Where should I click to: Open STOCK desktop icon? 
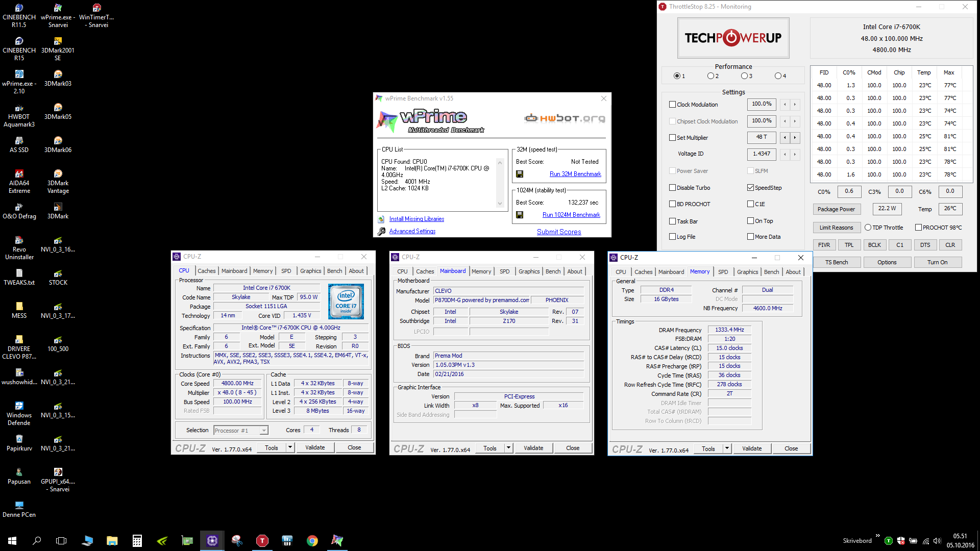pos(58,277)
